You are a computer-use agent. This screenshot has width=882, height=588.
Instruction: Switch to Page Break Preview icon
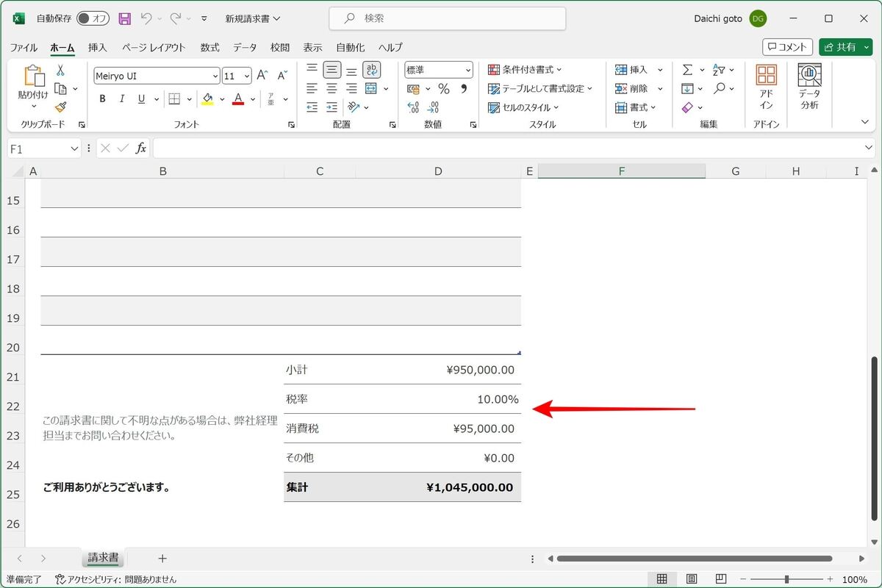721,579
